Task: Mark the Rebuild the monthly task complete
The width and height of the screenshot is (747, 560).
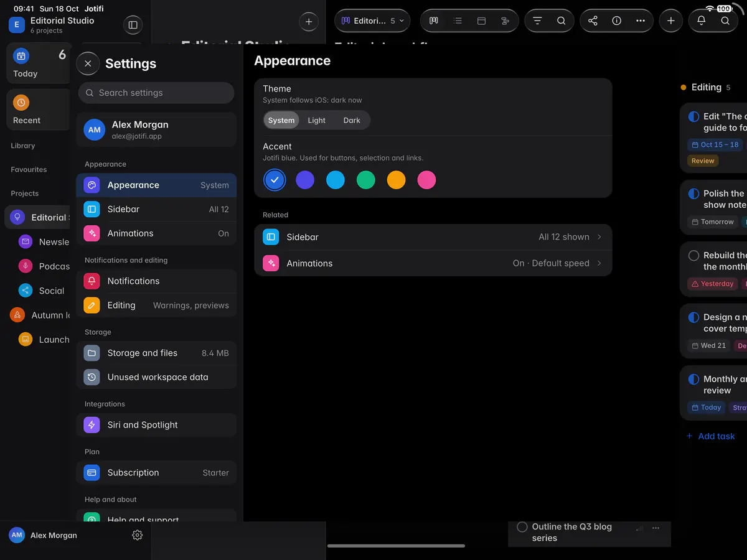Action: click(x=693, y=255)
